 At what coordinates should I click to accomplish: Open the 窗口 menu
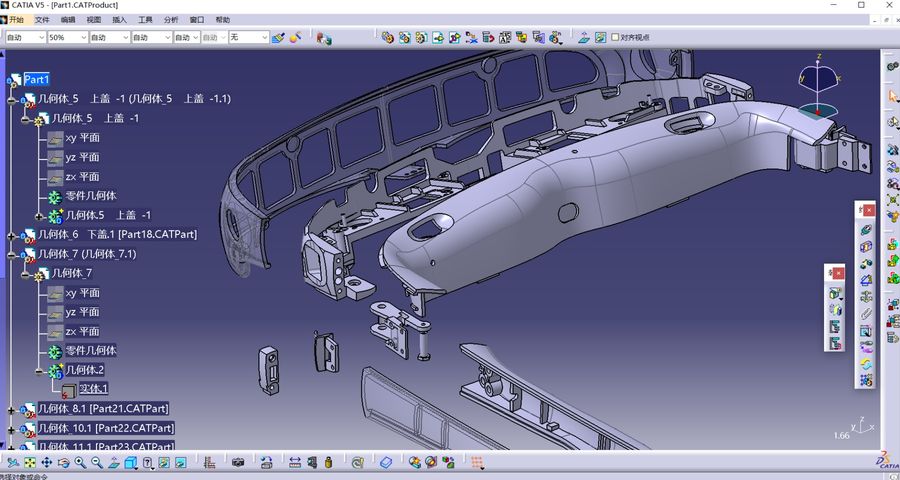pyautogui.click(x=197, y=20)
